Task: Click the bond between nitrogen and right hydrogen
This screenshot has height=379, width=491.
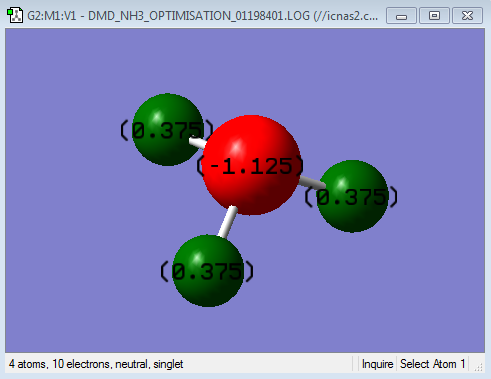Action: coord(312,182)
